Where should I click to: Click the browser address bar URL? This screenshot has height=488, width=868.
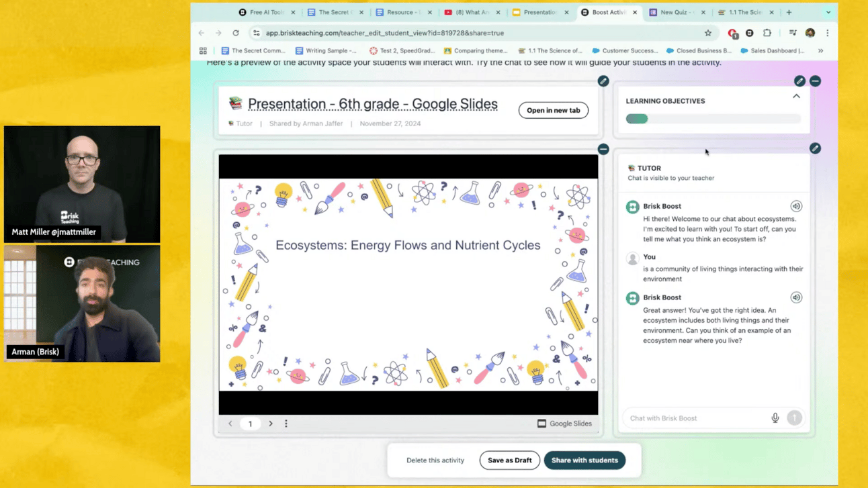[x=385, y=33]
